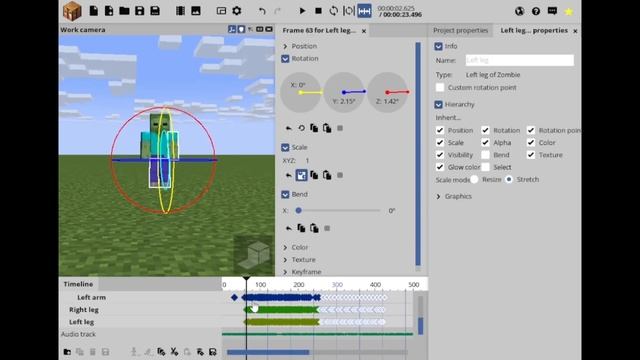This screenshot has height=360, width=640.
Task: Enable the Select inherit checkbox
Action: coord(485,167)
